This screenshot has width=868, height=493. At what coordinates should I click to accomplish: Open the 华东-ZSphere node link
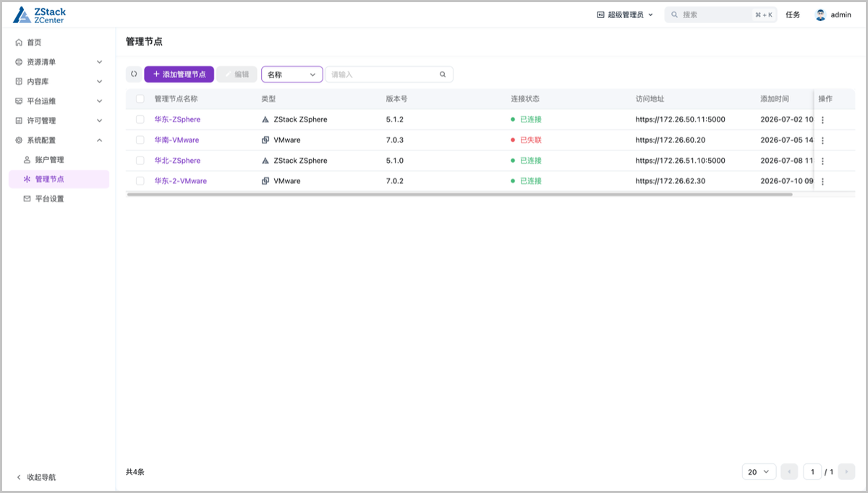[177, 119]
